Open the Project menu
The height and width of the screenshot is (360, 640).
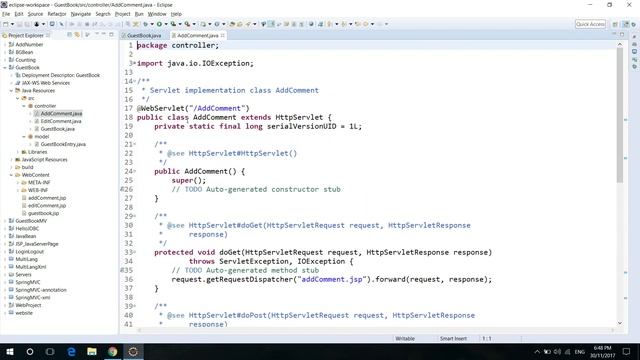122,14
